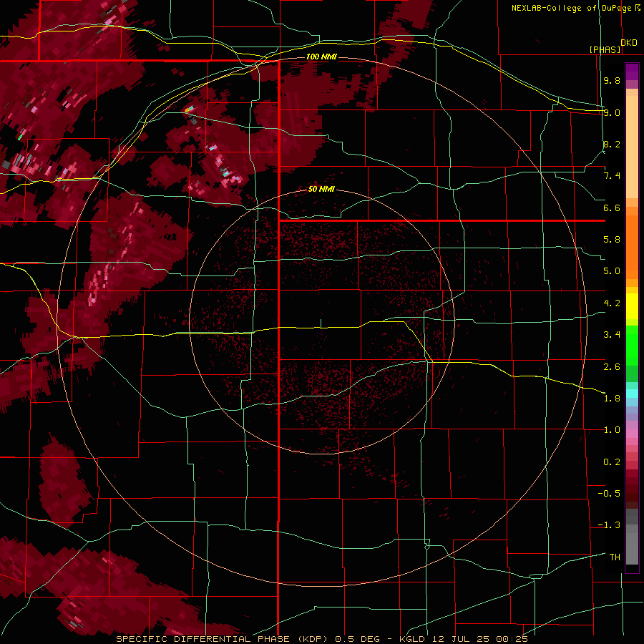Image resolution: width=644 pixels, height=644 pixels.
Task: Pick the 5.8 scale value label
Action: click(612, 240)
